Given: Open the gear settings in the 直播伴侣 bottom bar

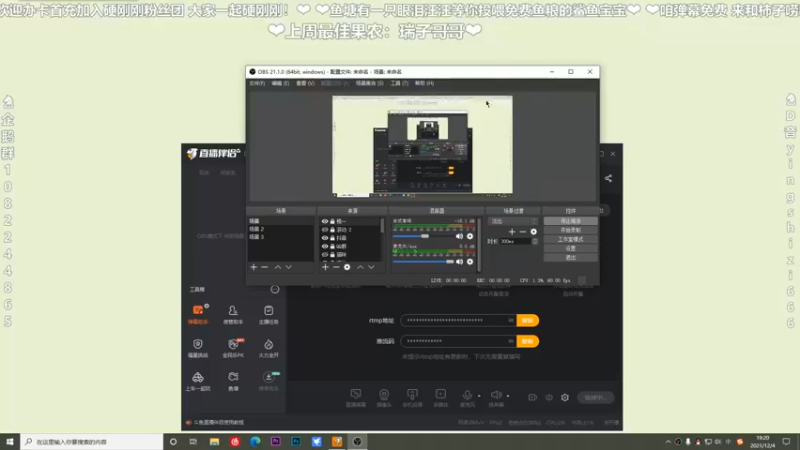Looking at the screenshot, I should [x=565, y=397].
